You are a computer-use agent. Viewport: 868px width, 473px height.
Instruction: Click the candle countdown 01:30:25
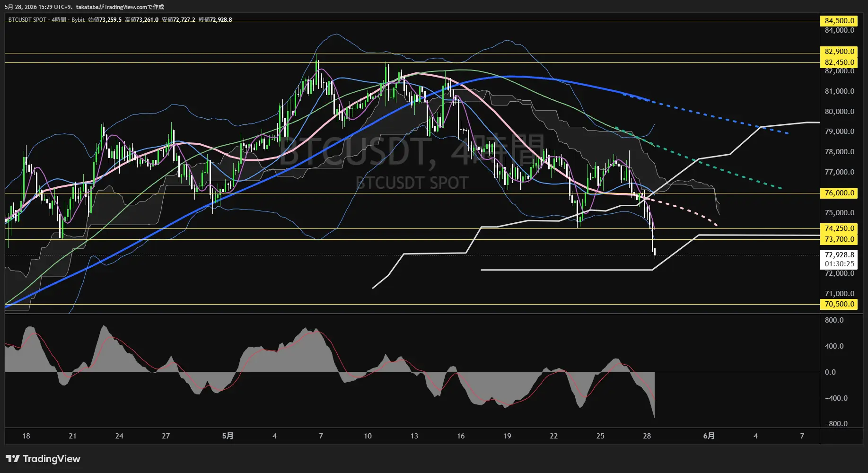tap(840, 264)
